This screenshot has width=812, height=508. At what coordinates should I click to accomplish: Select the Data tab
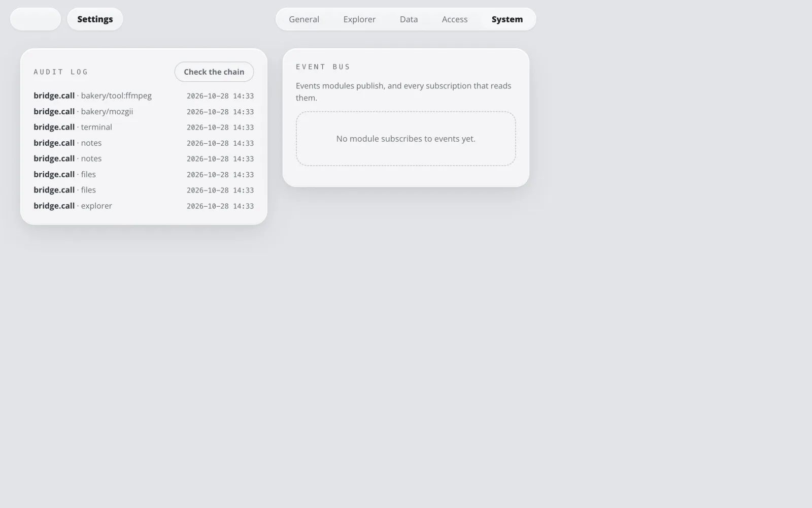point(409,19)
